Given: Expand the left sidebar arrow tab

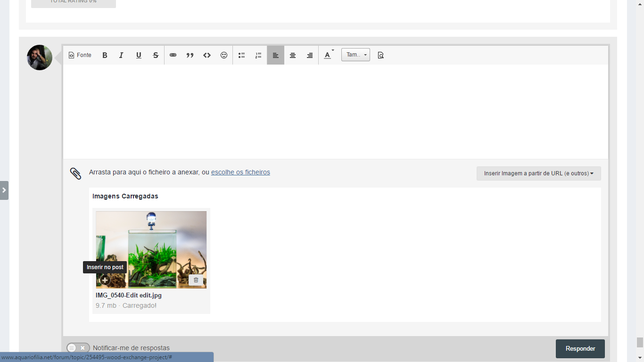Looking at the screenshot, I should pos(4,190).
